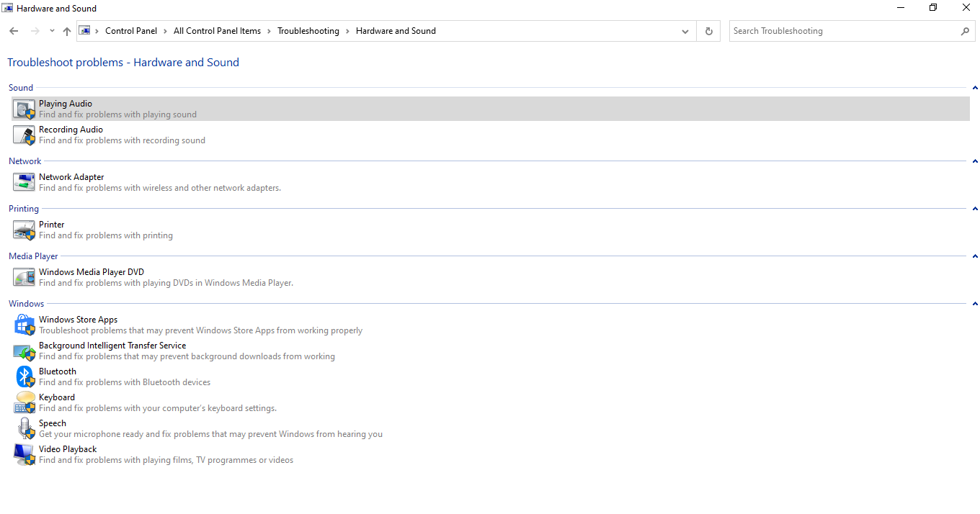Minimize the Hardware and Sound window
Image resolution: width=980 pixels, height=514 pixels.
pyautogui.click(x=901, y=8)
